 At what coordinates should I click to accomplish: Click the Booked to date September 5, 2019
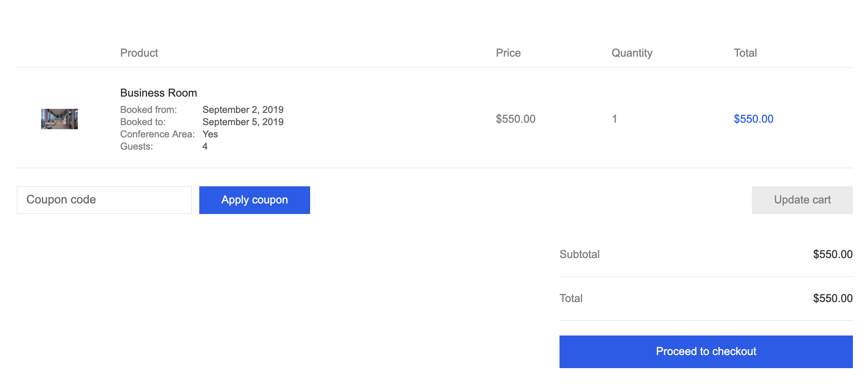click(x=243, y=122)
